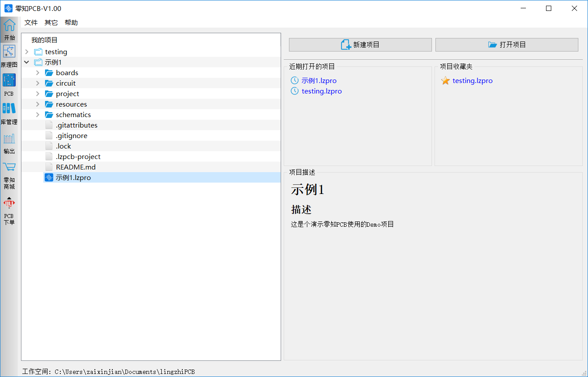This screenshot has width=588, height=377.
Task: Click the 示例1 project folder icon
Action: point(38,62)
